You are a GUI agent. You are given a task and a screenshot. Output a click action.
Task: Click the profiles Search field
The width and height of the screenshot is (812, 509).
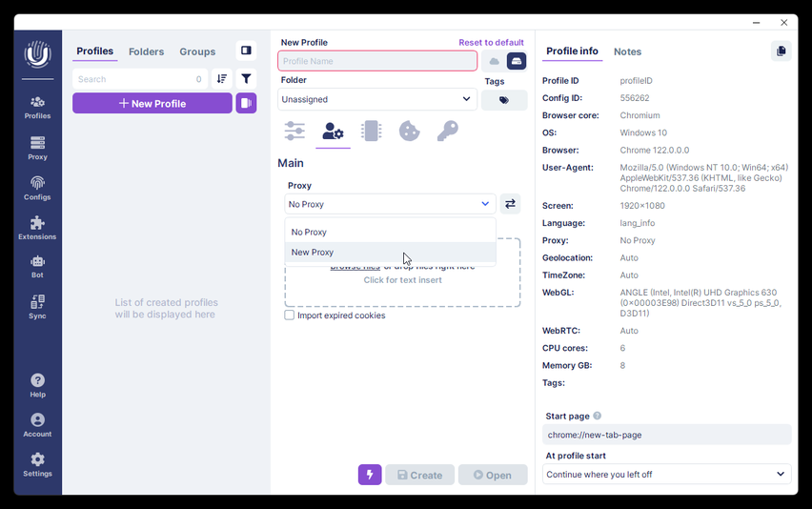[140, 79]
